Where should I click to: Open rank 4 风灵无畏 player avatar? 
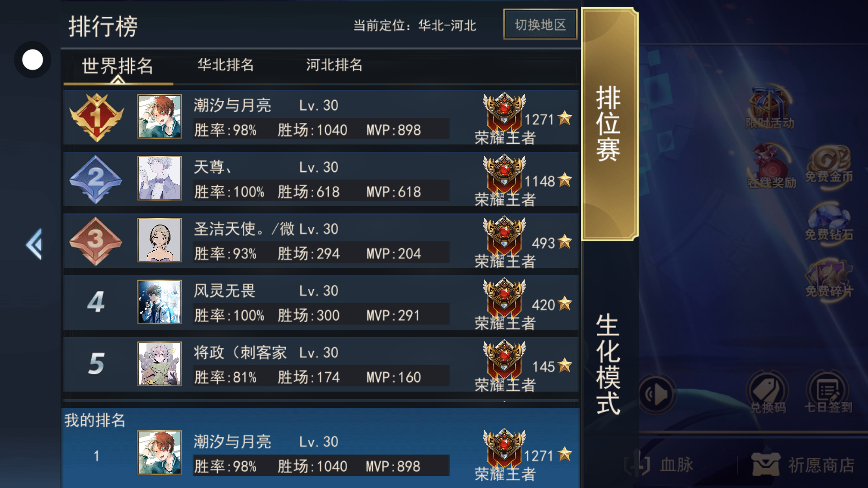coord(160,302)
